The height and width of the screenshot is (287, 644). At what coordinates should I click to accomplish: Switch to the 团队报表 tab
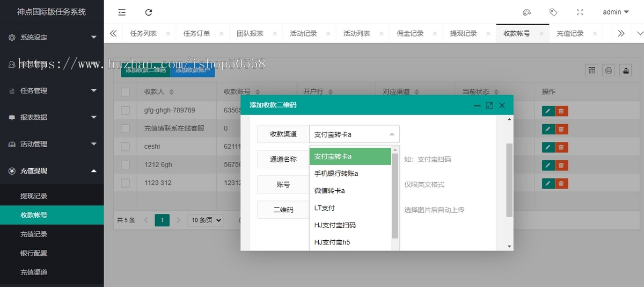(x=250, y=33)
